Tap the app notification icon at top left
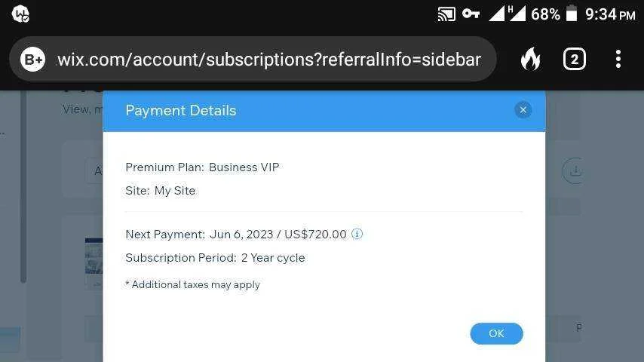 pos(20,14)
